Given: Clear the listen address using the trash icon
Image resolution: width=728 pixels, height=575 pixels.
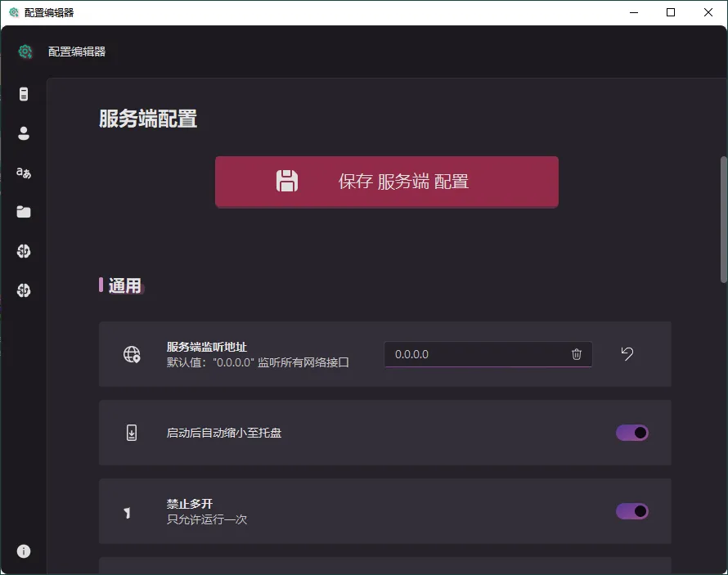Looking at the screenshot, I should [x=577, y=354].
